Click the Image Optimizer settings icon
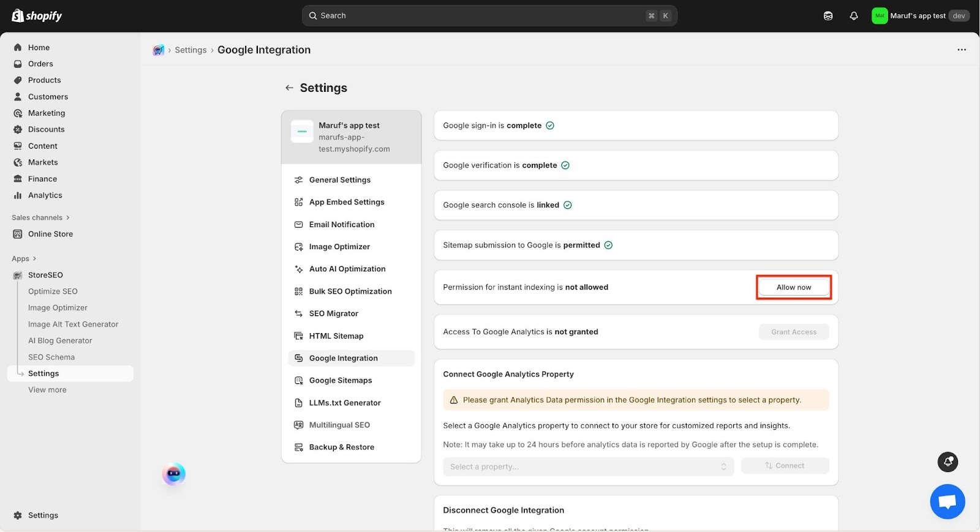The width and height of the screenshot is (980, 532). (x=299, y=247)
